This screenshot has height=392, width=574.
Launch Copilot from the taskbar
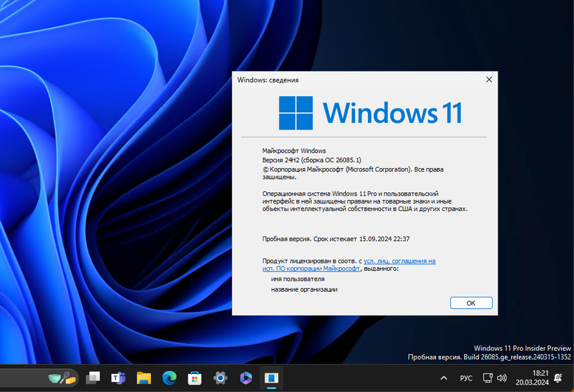[245, 378]
